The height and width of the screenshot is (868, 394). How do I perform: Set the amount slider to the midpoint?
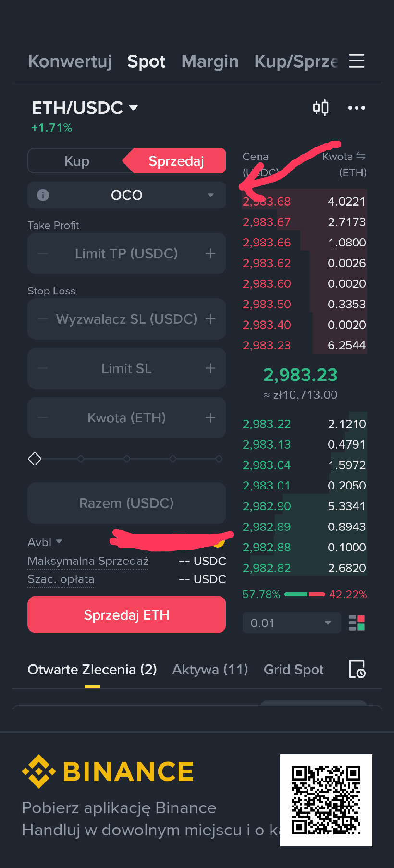click(x=127, y=459)
